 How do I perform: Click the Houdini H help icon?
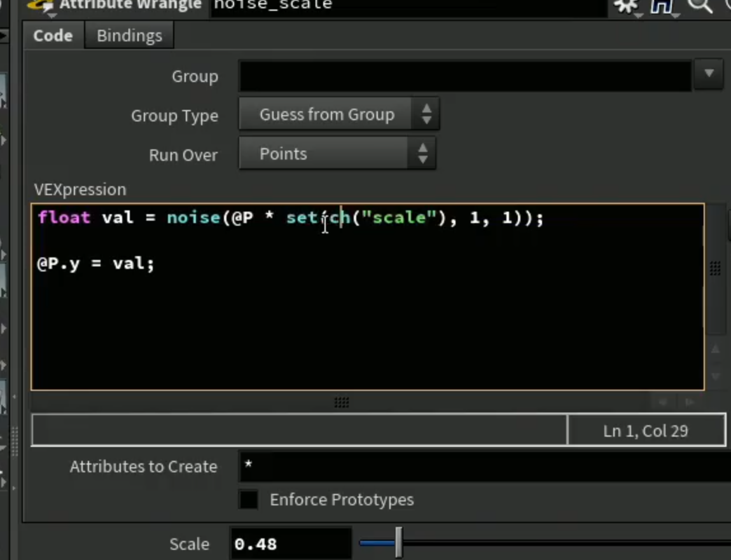coord(662,6)
